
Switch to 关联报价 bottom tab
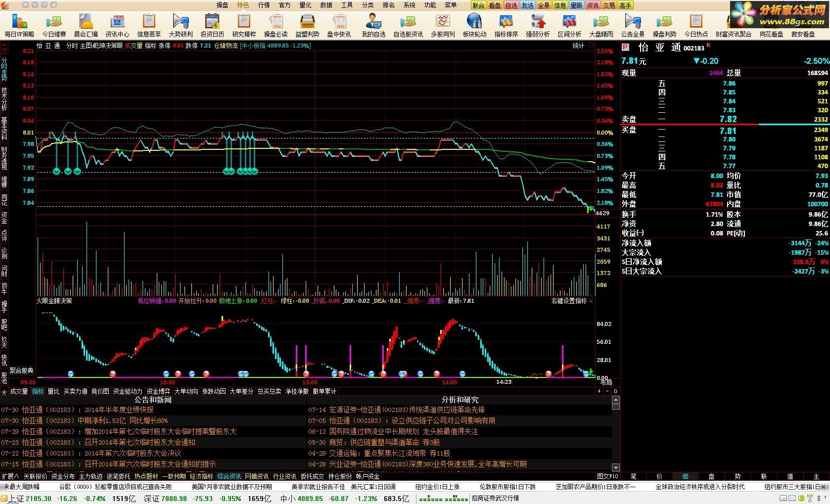35,476
